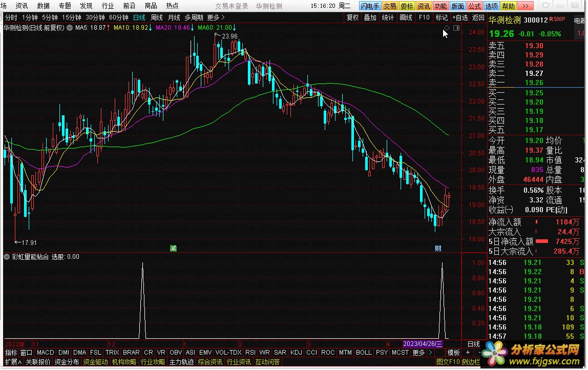Expand the 更多 periods dropdown
The width and height of the screenshot is (588, 370).
coord(216,17)
